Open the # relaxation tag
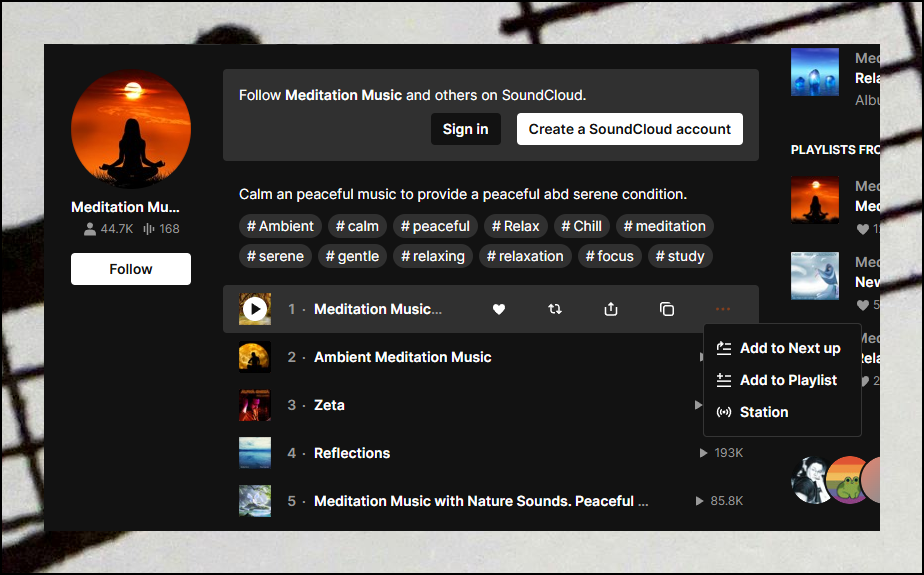The width and height of the screenshot is (924, 575). (x=525, y=256)
